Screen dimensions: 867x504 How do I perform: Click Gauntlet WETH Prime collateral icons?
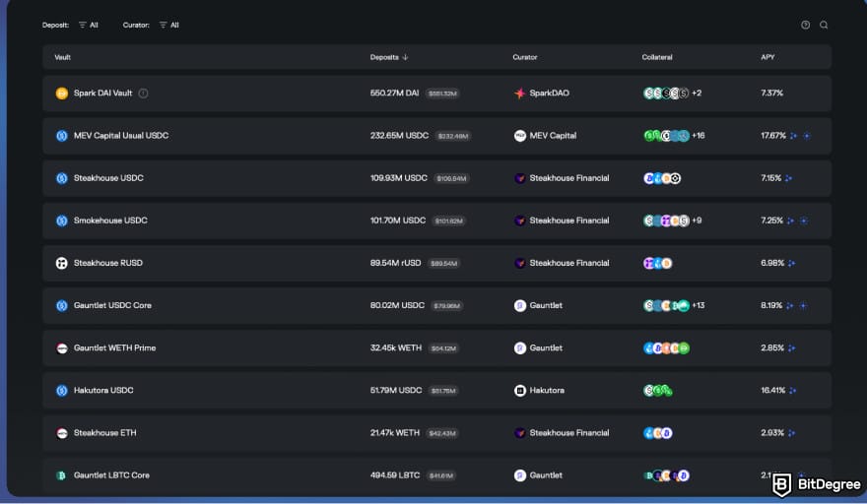click(x=666, y=348)
